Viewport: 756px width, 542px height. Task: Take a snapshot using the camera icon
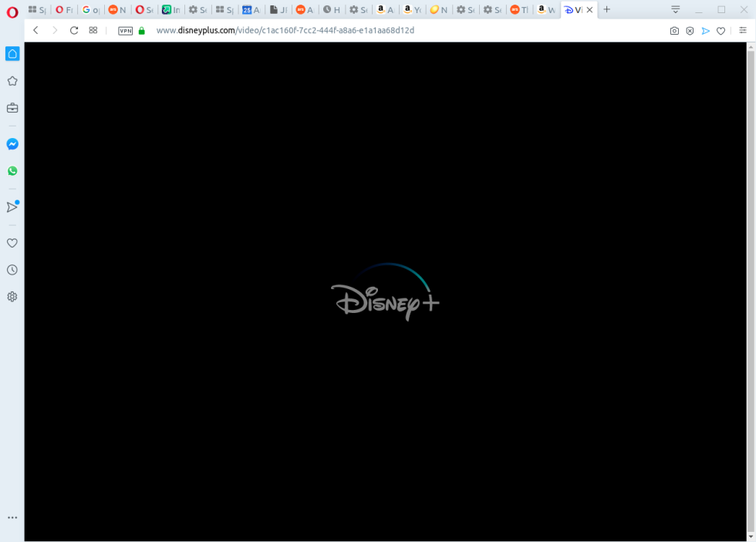click(x=674, y=31)
